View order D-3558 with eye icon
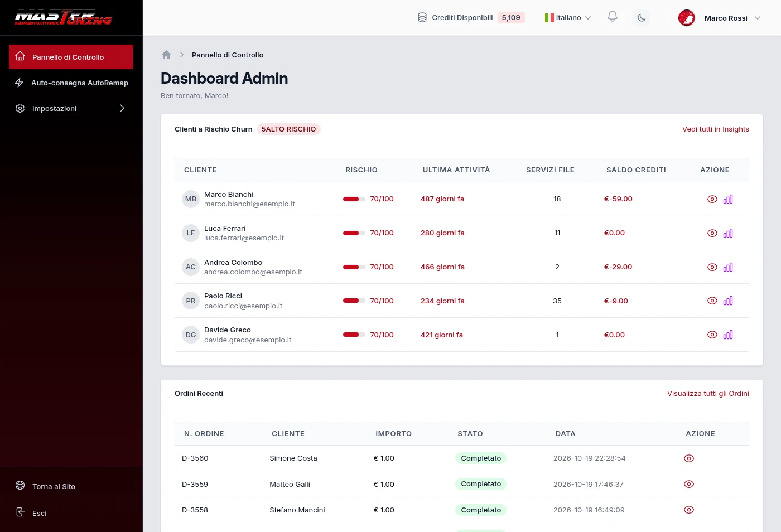The width and height of the screenshot is (781, 532). click(x=689, y=510)
